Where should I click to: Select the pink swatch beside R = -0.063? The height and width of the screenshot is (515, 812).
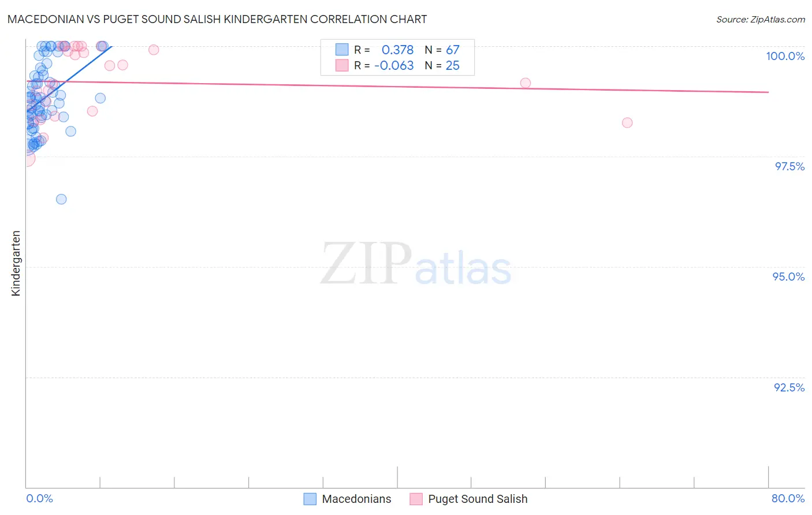[342, 66]
